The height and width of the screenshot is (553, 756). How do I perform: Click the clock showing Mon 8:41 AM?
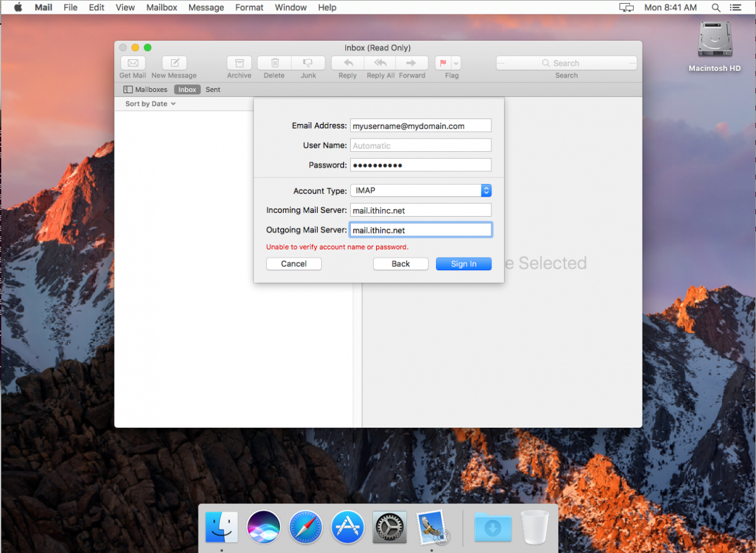[670, 8]
